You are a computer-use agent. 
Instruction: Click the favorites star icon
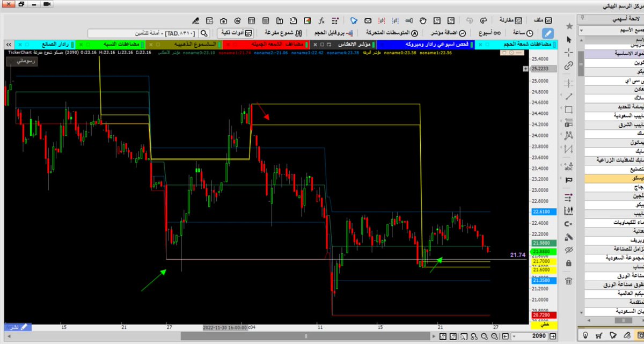click(569, 26)
